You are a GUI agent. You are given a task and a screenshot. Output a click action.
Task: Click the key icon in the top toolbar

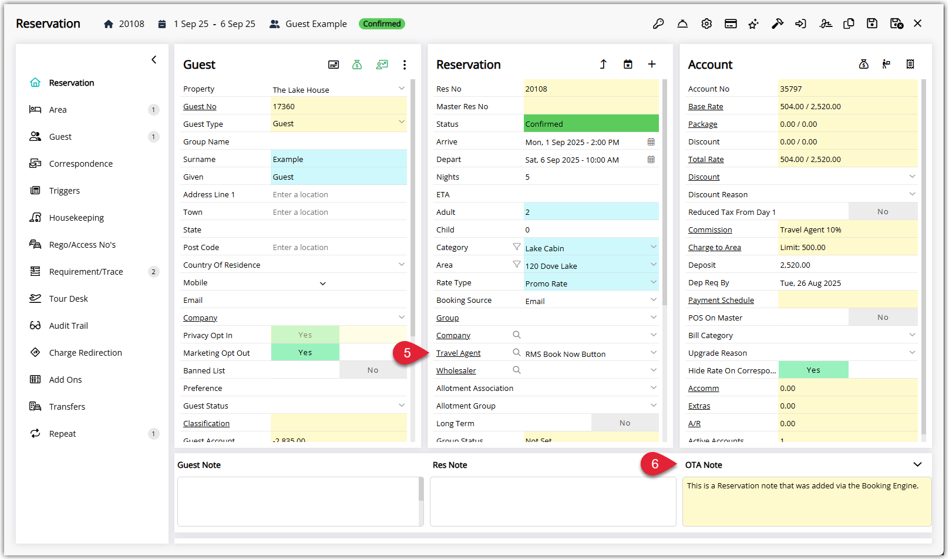pyautogui.click(x=658, y=24)
